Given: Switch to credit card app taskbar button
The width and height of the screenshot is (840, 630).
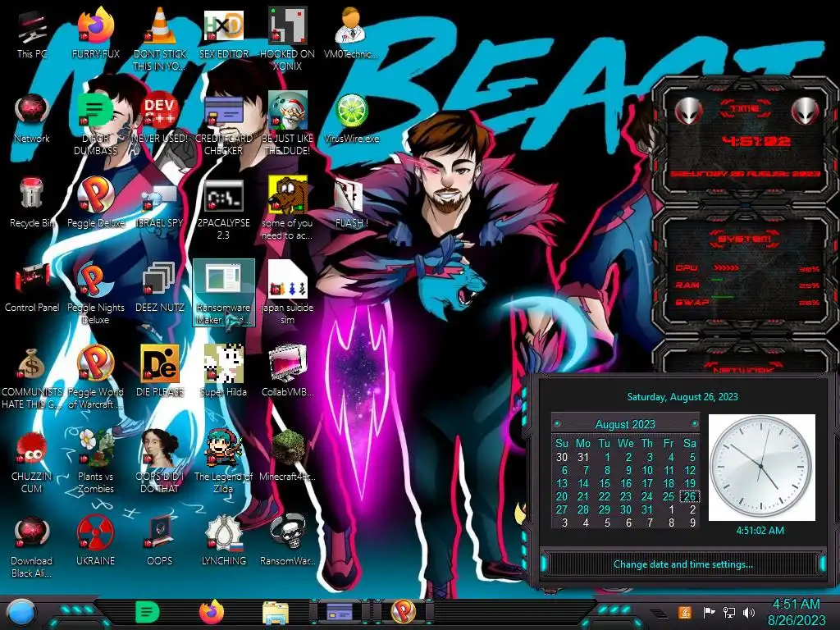Looking at the screenshot, I should pos(340,612).
